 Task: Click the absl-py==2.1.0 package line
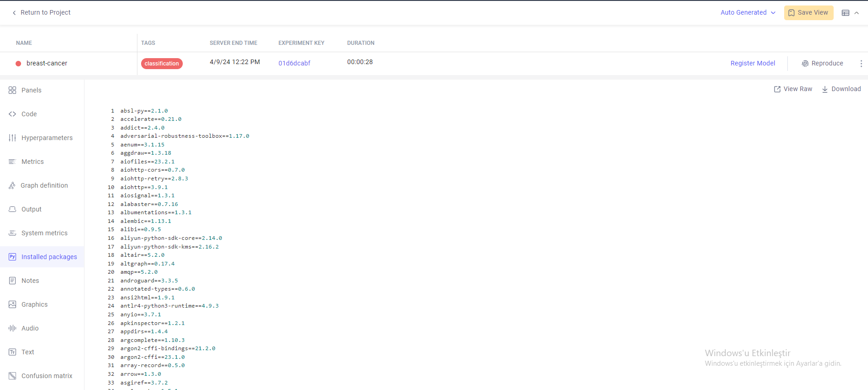(x=144, y=111)
